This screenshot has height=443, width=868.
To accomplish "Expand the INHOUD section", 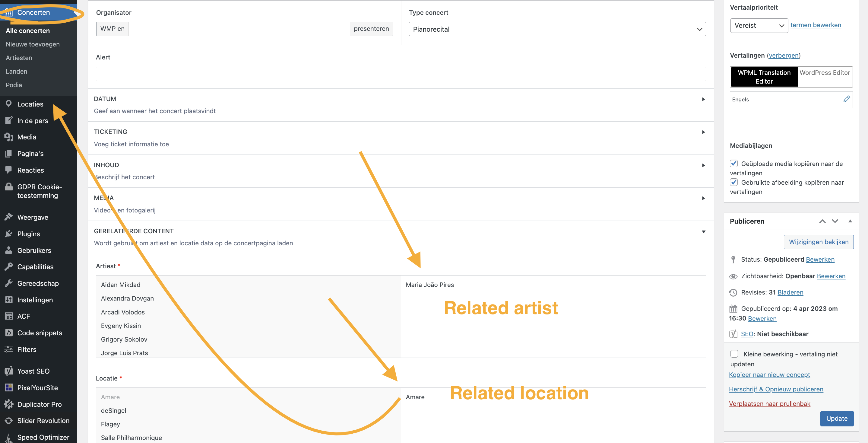I will pos(703,165).
